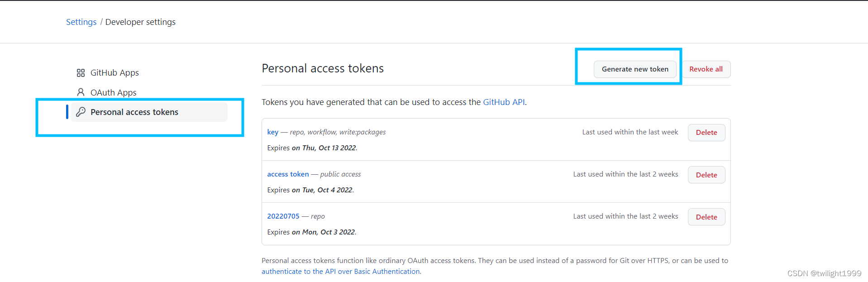Screen dimensions: 868x282
Task: Click the Personal access tokens page heading
Action: tap(323, 68)
